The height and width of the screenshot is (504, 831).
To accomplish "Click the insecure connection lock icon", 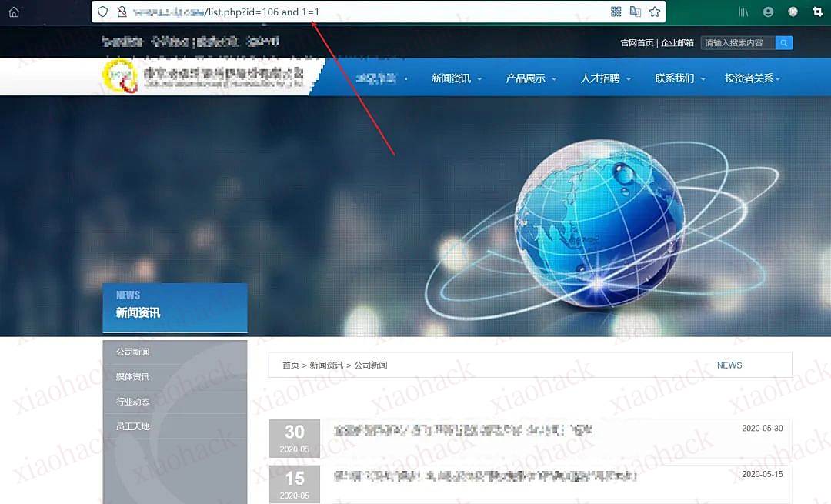I will (x=122, y=12).
